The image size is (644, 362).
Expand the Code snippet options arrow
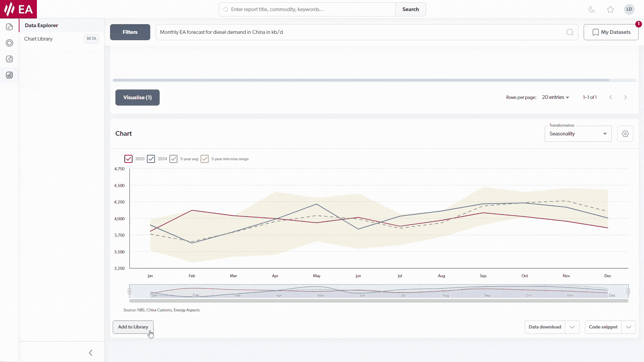click(x=629, y=327)
